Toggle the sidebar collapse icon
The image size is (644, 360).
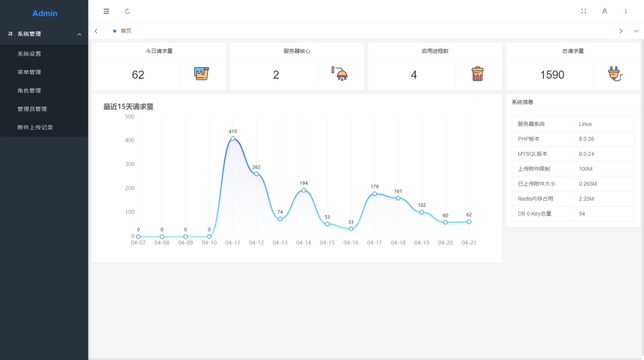pyautogui.click(x=107, y=11)
